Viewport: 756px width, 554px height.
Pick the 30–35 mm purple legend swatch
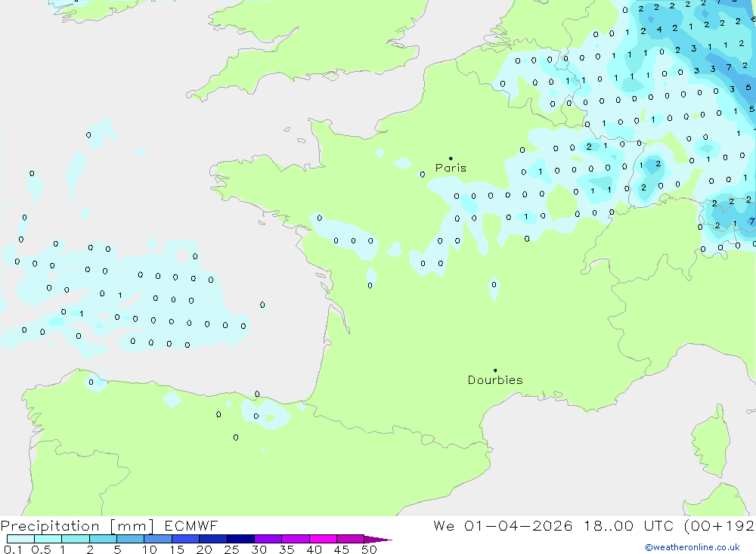point(268,539)
